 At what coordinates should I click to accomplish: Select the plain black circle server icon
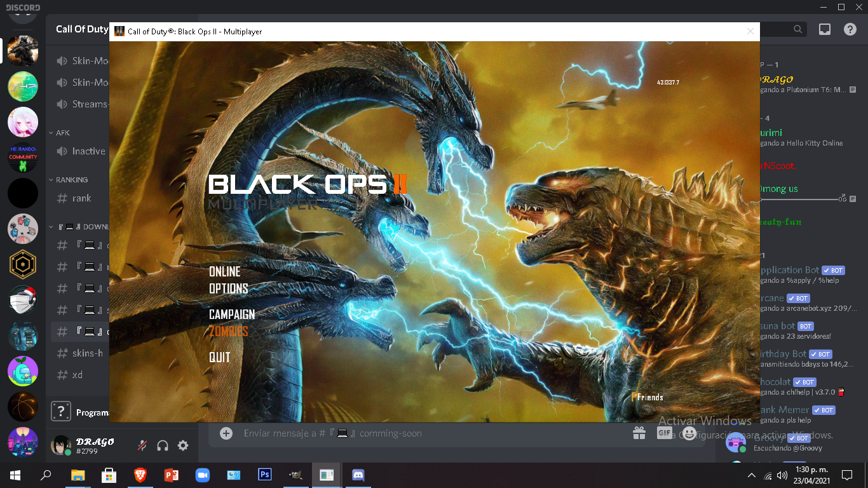point(23,193)
